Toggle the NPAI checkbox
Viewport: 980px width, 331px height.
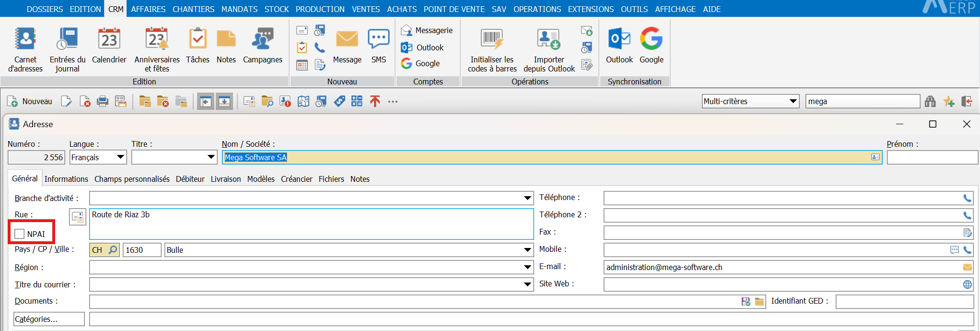(x=20, y=234)
